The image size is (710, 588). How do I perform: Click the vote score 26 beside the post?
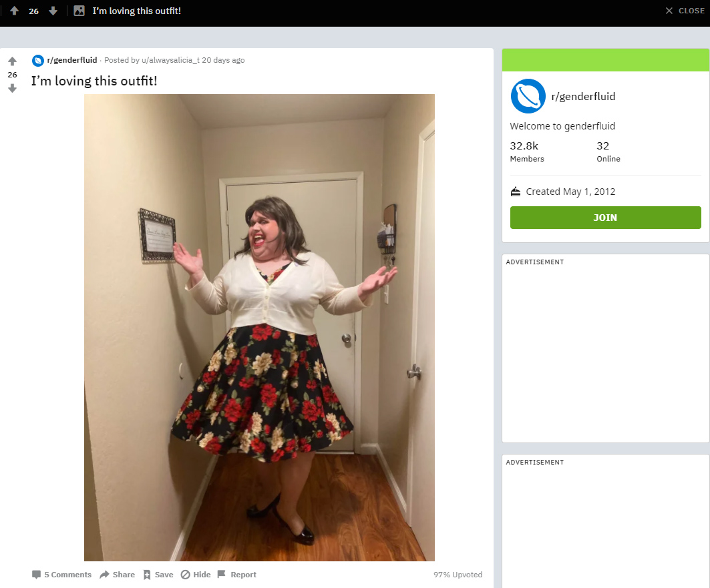(12, 75)
